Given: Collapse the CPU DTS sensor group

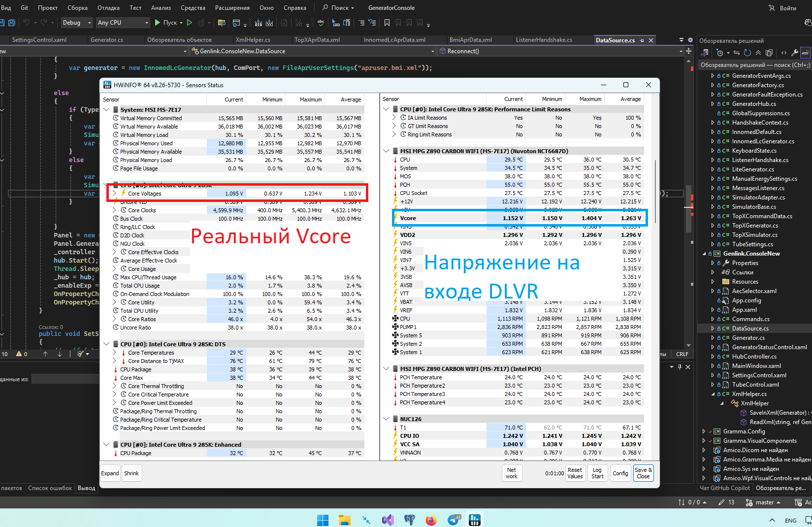Looking at the screenshot, I should pos(106,344).
